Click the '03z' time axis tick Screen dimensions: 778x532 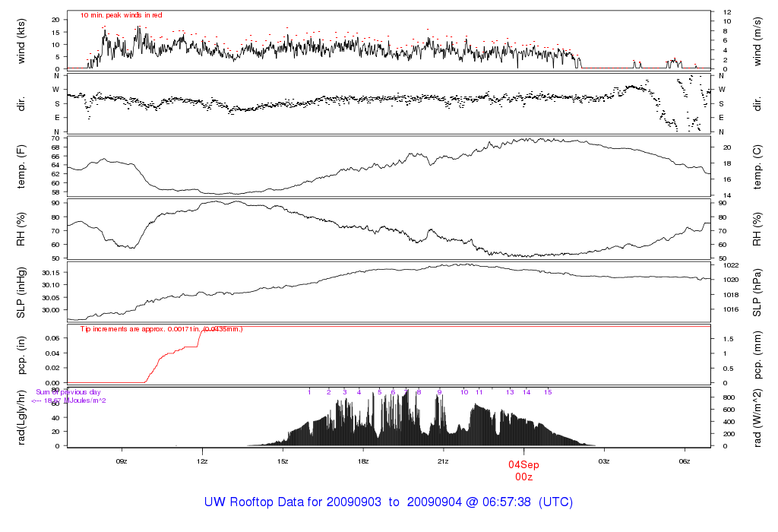(x=604, y=461)
